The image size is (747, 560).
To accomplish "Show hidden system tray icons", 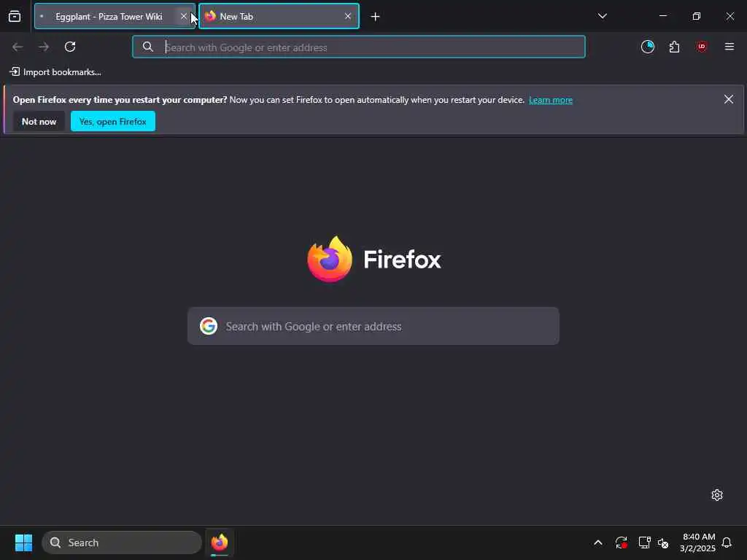I will point(598,542).
